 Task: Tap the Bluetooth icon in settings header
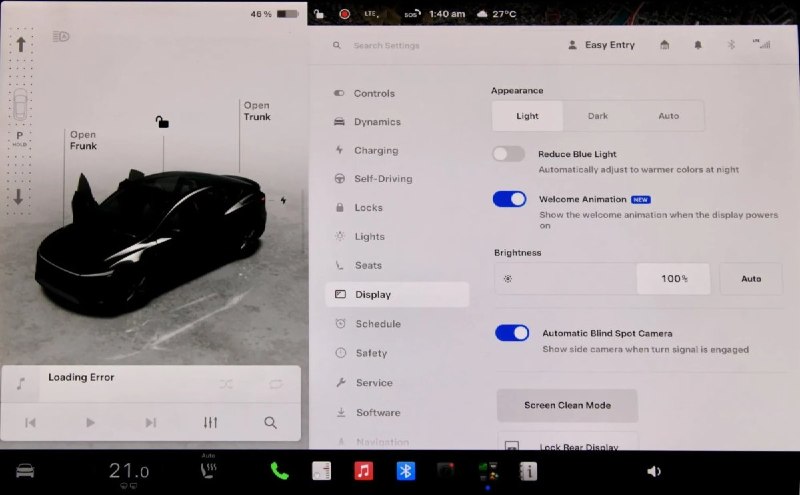click(x=731, y=45)
